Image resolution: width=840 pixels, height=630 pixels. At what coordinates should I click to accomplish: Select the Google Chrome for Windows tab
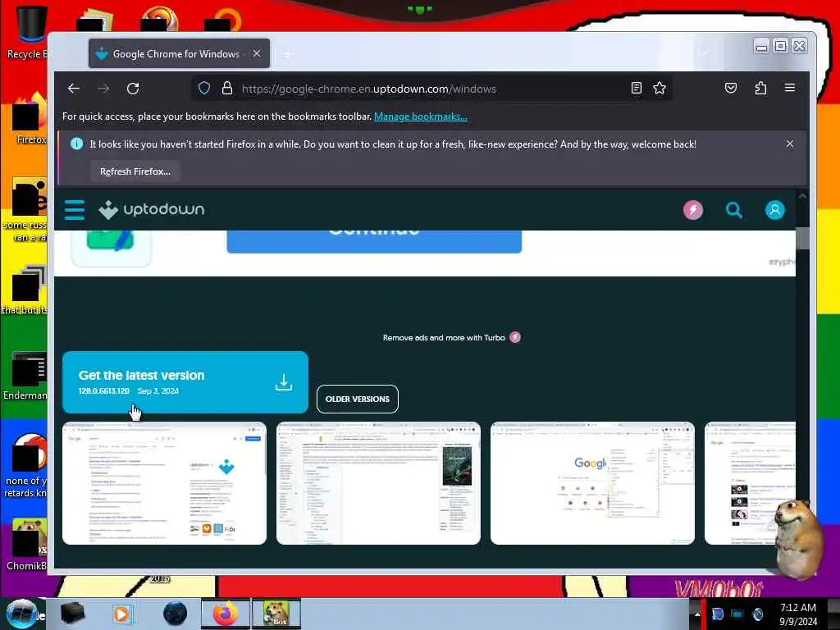tap(179, 53)
